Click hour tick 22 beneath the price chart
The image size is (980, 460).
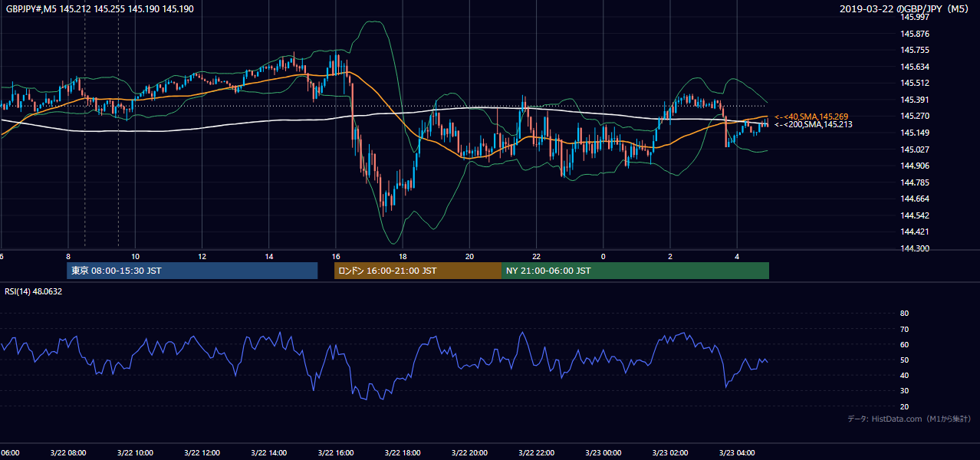[x=537, y=256]
